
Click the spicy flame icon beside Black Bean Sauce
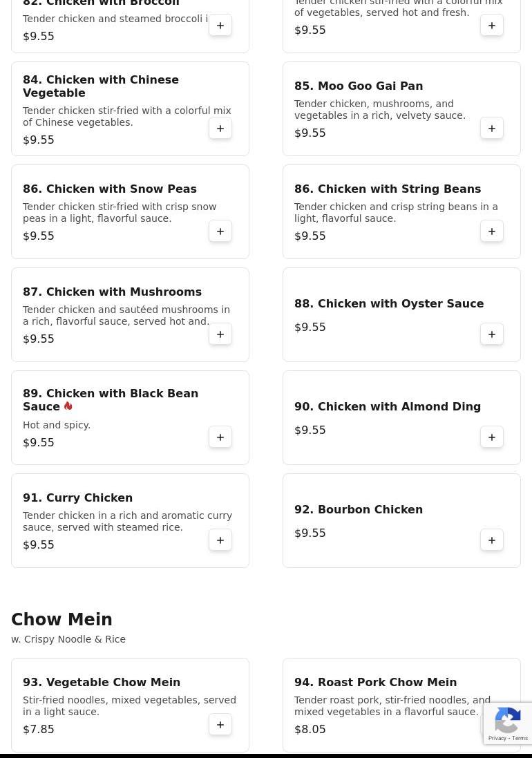click(68, 406)
